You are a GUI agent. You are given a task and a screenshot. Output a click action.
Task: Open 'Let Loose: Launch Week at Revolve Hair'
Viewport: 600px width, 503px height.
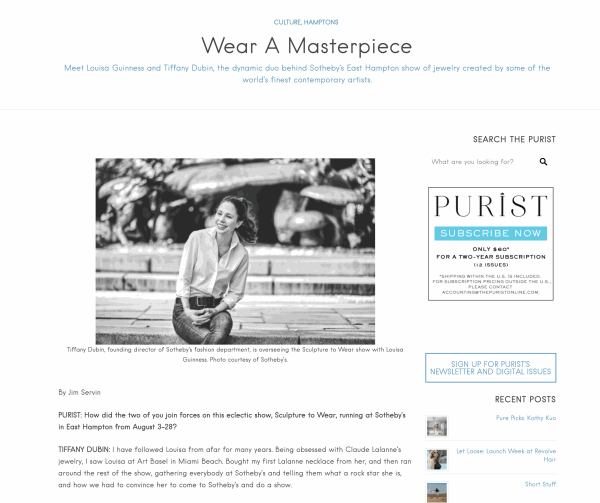point(506,455)
